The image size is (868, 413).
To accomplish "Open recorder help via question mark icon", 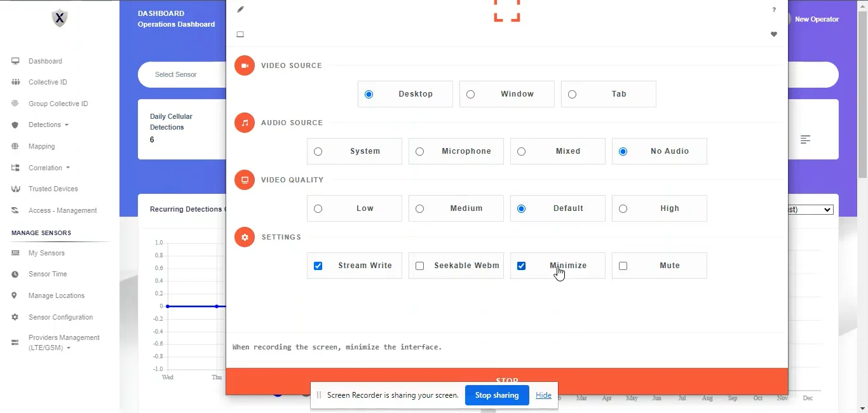I will point(774,10).
